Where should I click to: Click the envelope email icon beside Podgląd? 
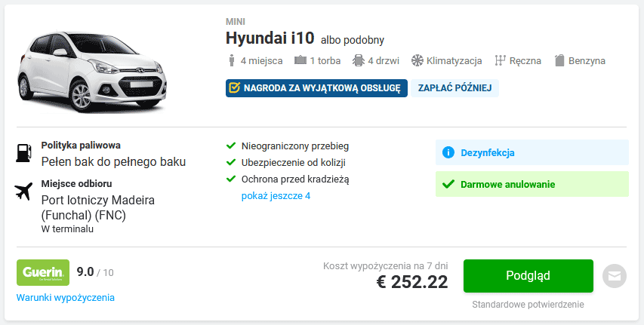(x=615, y=276)
